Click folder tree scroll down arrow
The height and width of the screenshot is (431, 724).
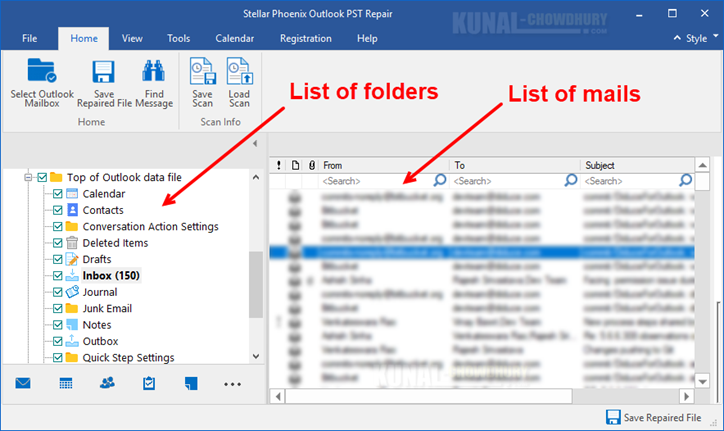(256, 356)
